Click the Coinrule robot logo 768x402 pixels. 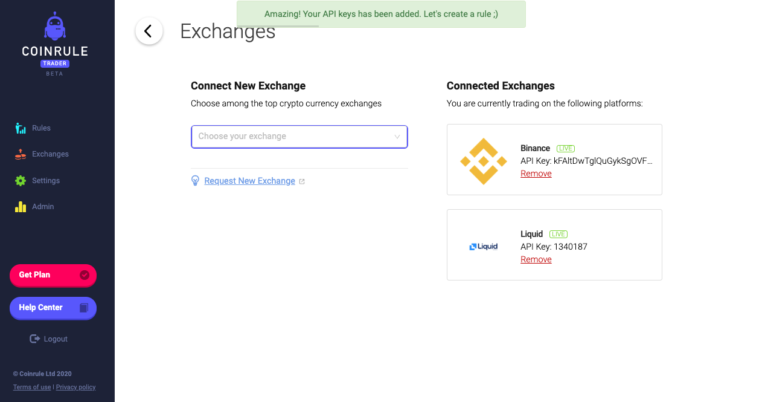(55, 26)
